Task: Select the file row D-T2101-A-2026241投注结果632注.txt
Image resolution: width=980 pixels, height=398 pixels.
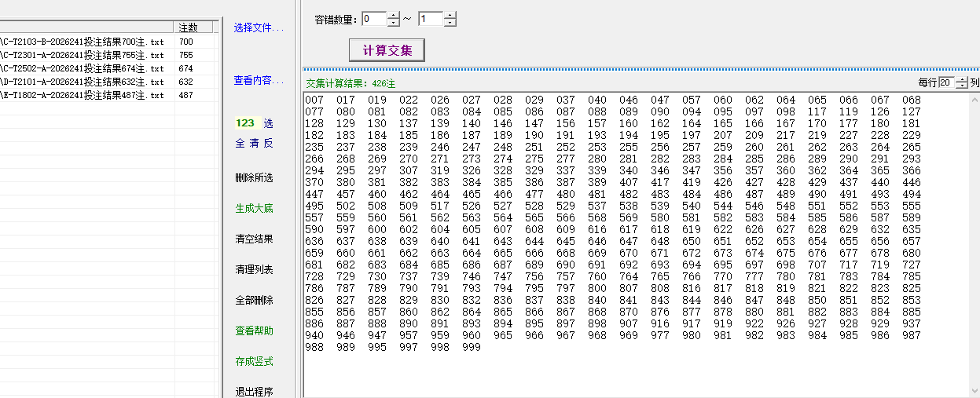Action: [109, 82]
